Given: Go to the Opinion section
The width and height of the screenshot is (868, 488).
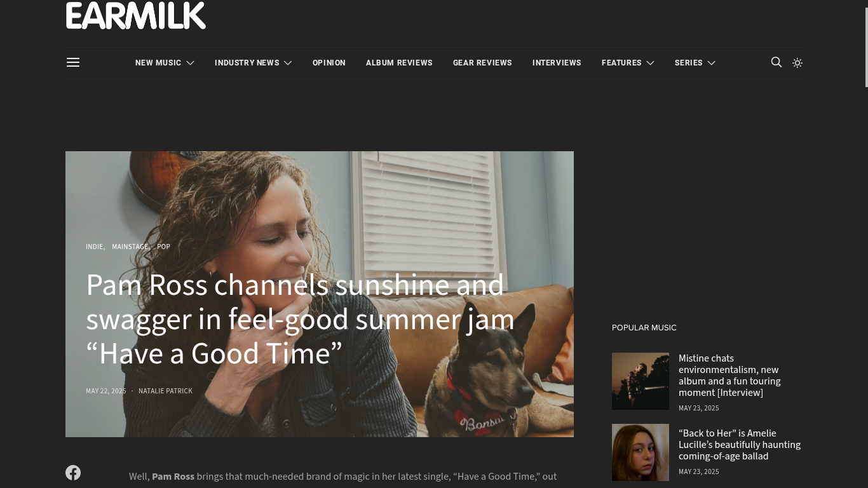Looking at the screenshot, I should coord(329,63).
